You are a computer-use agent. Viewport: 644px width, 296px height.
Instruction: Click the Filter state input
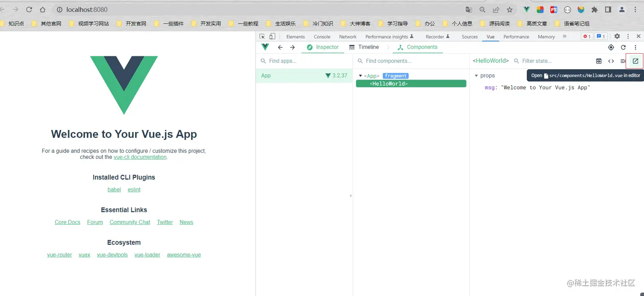point(552,61)
